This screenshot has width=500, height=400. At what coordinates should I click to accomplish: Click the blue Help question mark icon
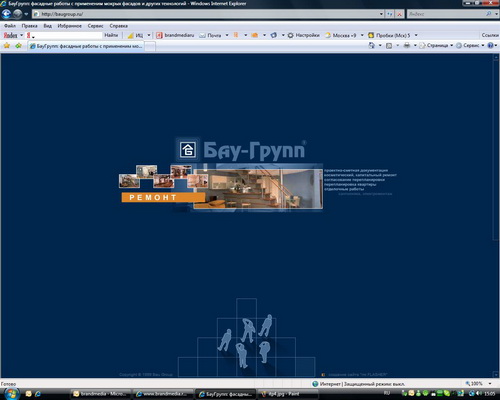[490, 45]
